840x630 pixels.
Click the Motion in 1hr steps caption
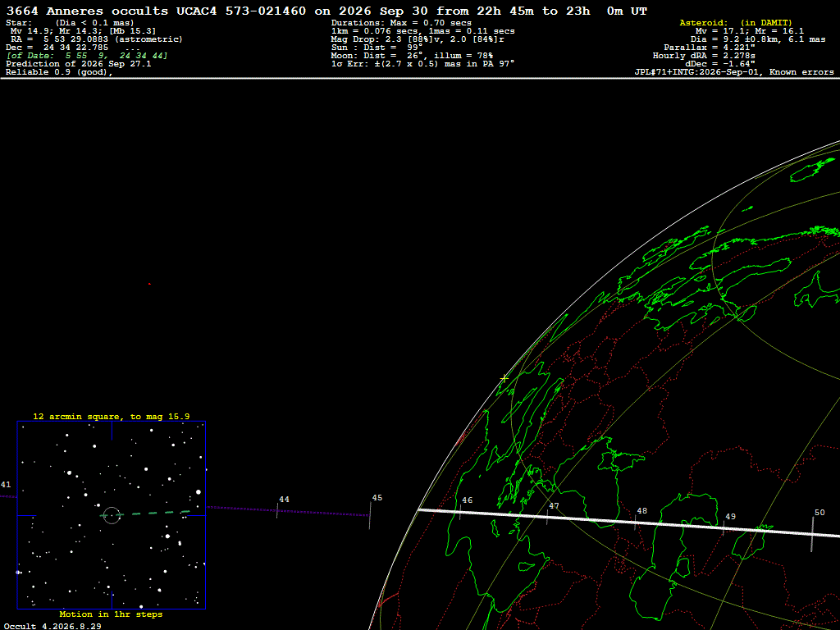(x=111, y=614)
